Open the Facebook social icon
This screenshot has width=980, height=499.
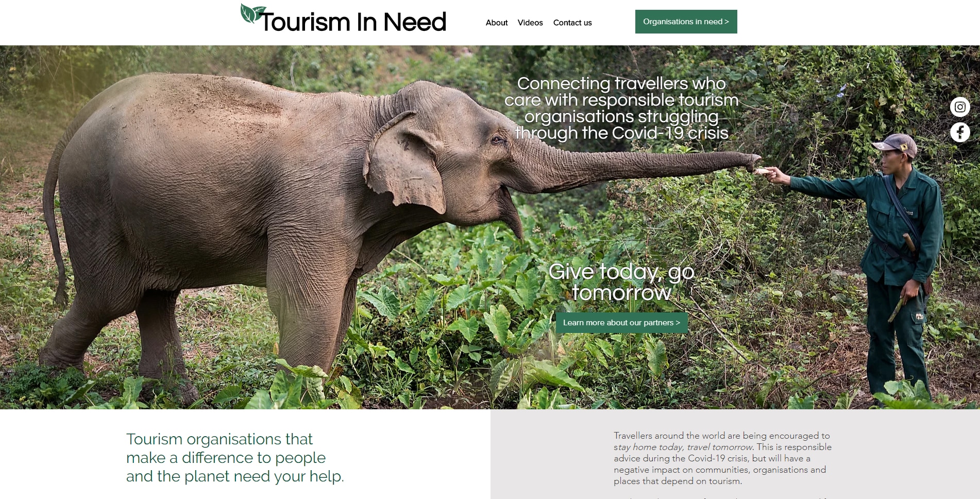coord(960,132)
